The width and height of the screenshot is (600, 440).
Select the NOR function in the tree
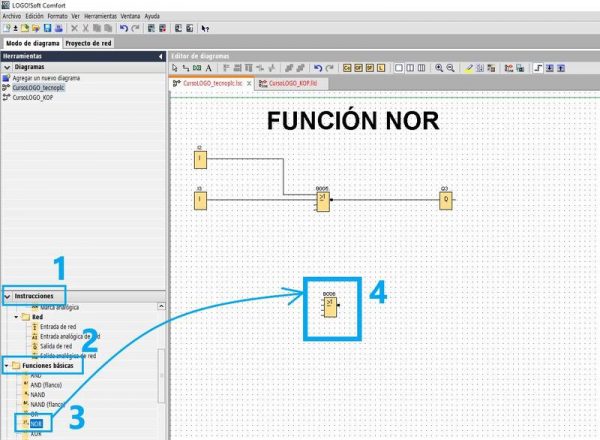click(x=35, y=424)
